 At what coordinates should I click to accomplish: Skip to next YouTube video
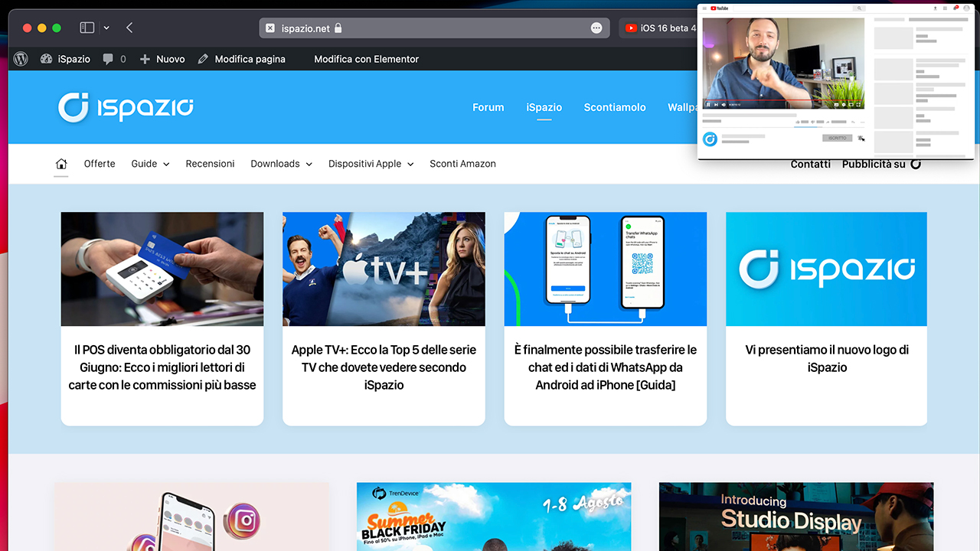pyautogui.click(x=716, y=104)
